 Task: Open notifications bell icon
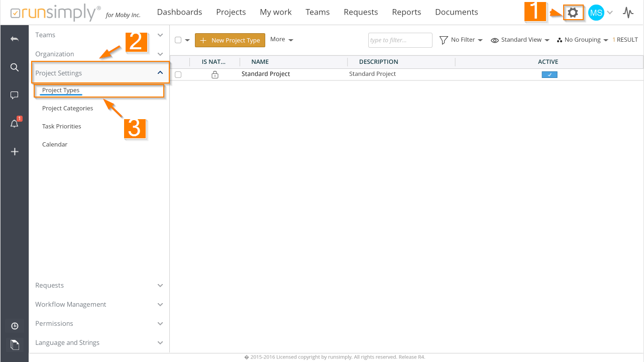(15, 124)
